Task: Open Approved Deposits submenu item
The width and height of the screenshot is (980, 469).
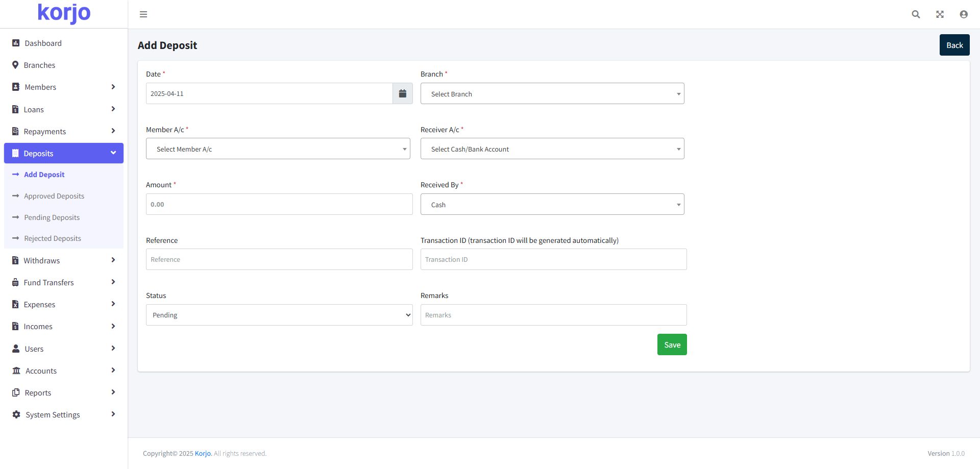Action: pos(54,196)
